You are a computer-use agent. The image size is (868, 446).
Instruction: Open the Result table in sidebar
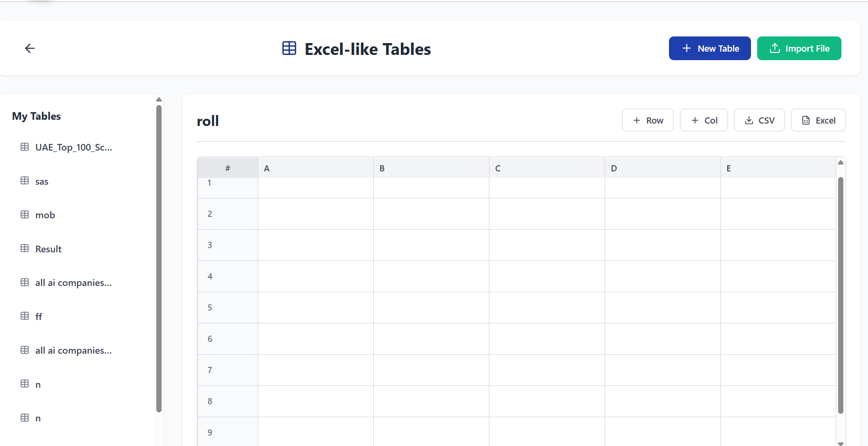coord(48,249)
